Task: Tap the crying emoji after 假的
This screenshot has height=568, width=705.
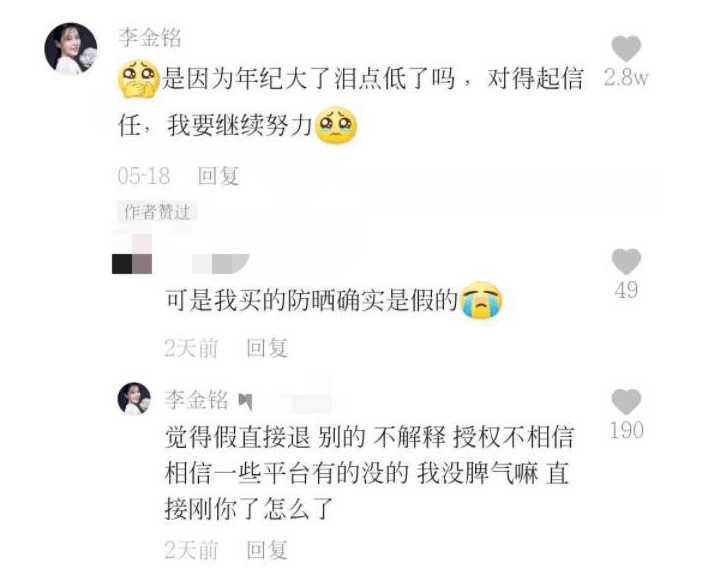Action: pos(481,300)
